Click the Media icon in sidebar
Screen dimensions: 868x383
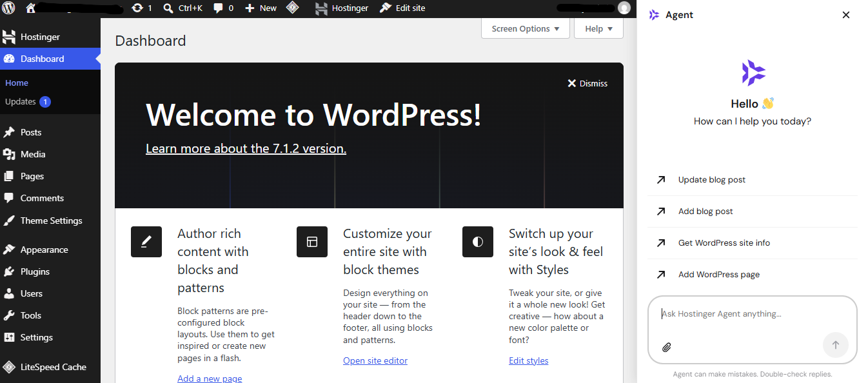[x=9, y=154]
